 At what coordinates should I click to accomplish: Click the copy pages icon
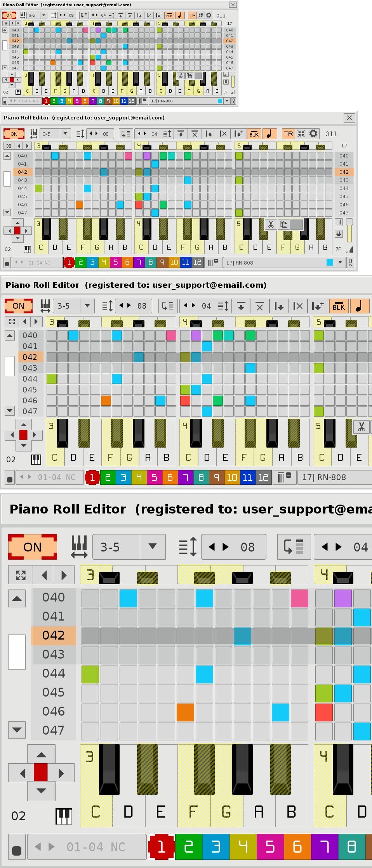coord(284,225)
